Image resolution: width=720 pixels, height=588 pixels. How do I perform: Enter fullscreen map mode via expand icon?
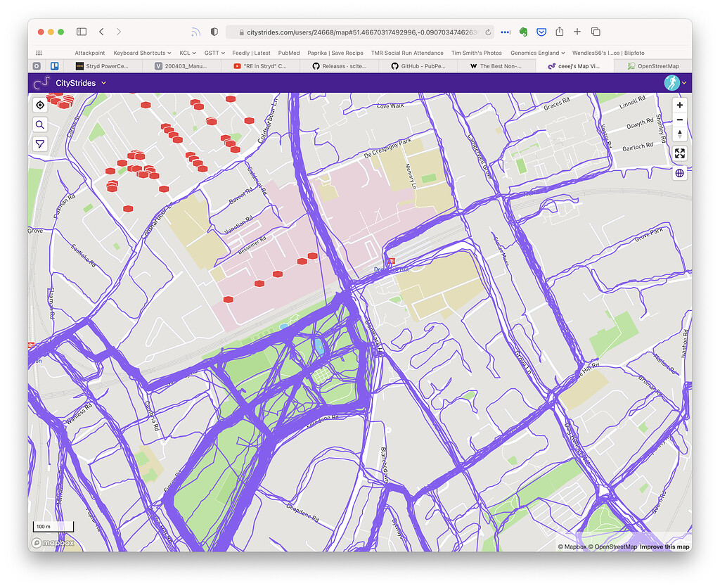[x=679, y=154]
